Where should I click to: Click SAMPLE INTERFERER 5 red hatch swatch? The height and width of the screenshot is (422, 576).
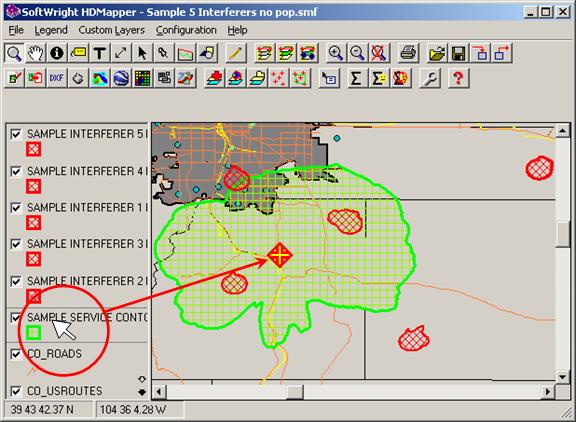pyautogui.click(x=33, y=149)
